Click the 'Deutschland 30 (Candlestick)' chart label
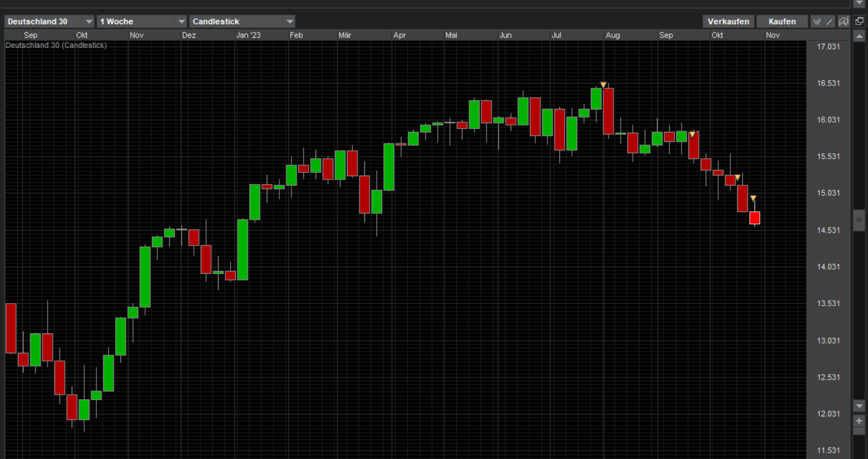868x459 pixels. [x=56, y=45]
